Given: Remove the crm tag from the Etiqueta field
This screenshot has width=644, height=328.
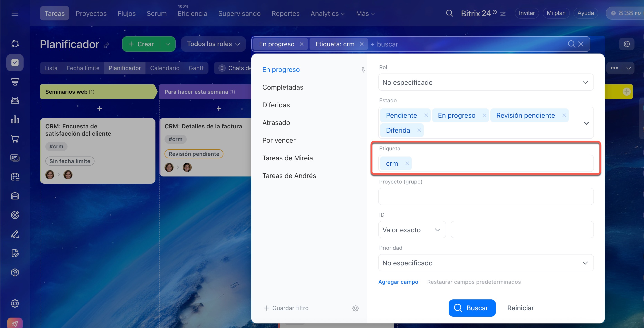Looking at the screenshot, I should click(407, 163).
